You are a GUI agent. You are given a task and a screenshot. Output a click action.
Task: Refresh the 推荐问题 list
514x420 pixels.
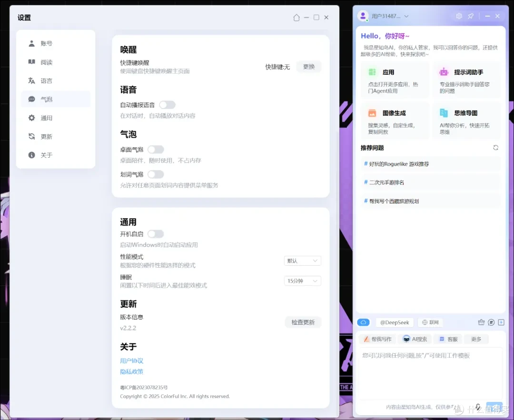click(495, 148)
